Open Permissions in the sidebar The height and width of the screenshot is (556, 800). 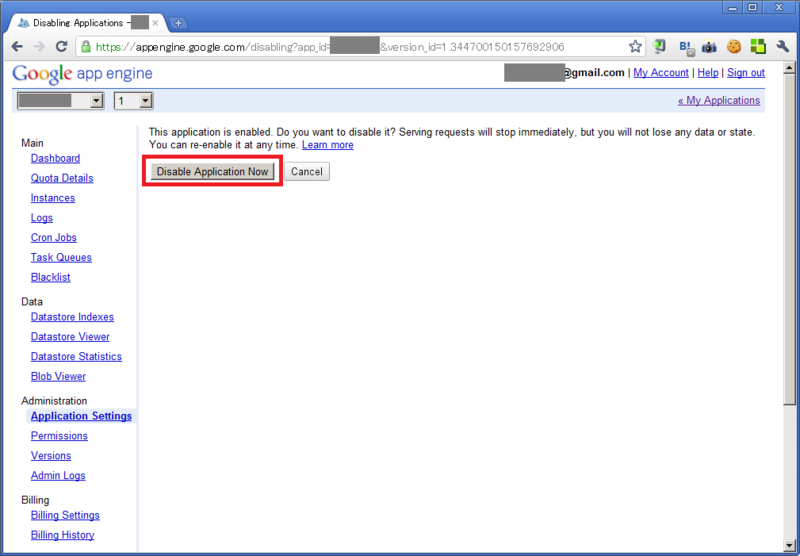click(59, 436)
